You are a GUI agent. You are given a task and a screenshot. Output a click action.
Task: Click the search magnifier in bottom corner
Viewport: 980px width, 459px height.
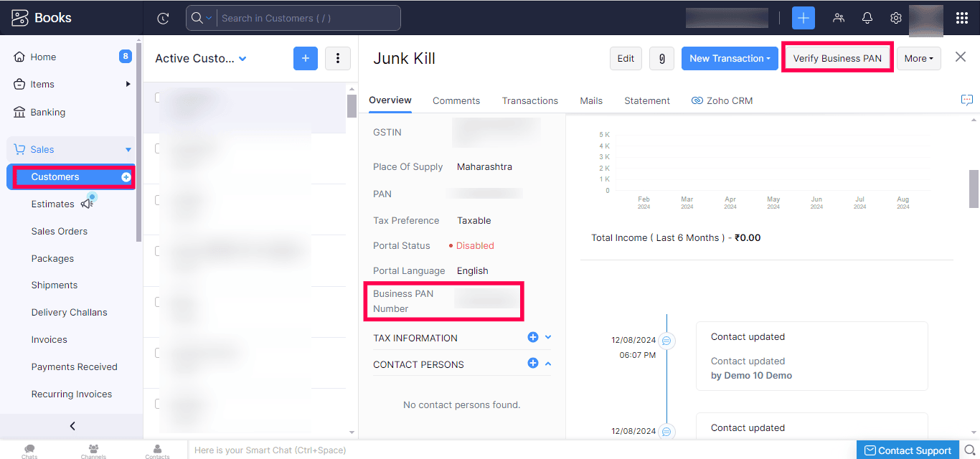[970, 450]
